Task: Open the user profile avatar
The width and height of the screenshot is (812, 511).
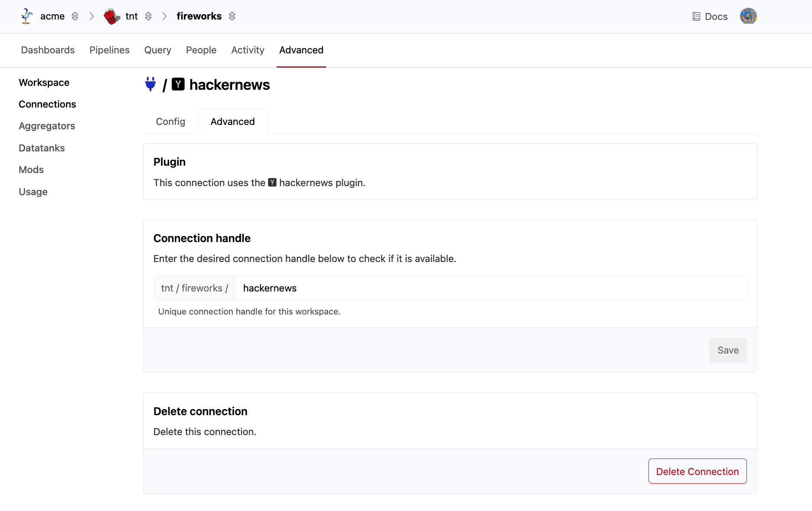Action: click(748, 16)
